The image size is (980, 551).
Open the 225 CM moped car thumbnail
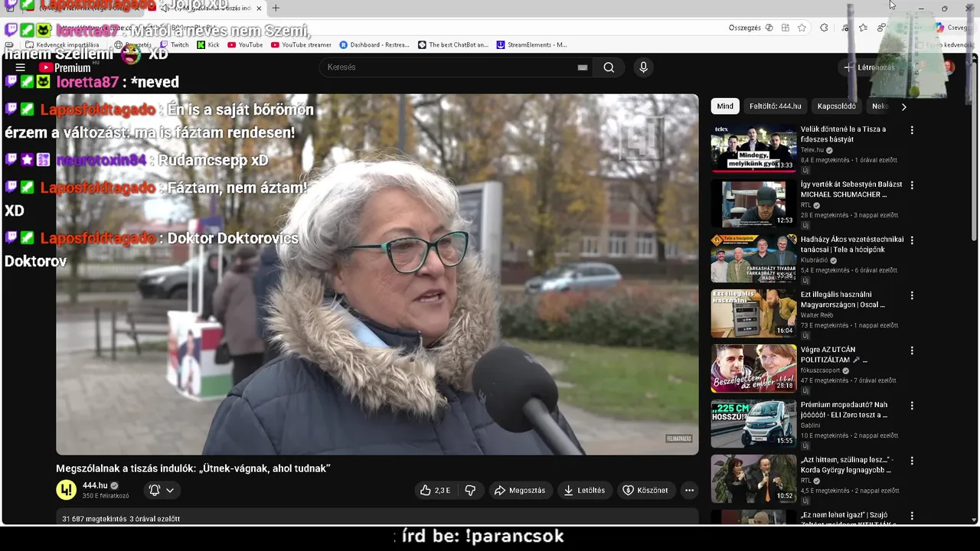[x=753, y=424]
